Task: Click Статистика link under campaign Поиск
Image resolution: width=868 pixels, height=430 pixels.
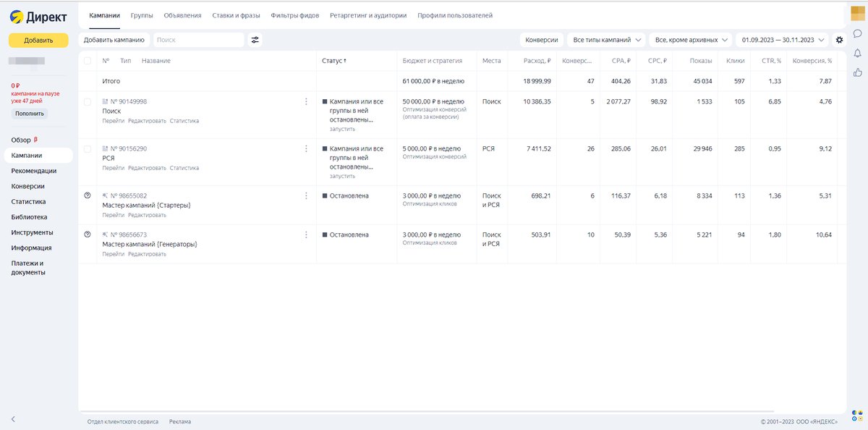Action: (x=184, y=121)
